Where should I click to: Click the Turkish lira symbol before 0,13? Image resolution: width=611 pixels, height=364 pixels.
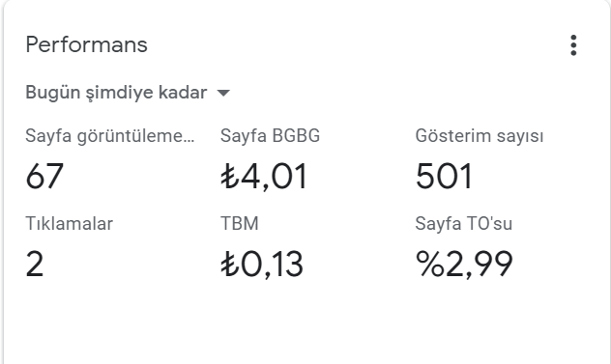(x=229, y=264)
